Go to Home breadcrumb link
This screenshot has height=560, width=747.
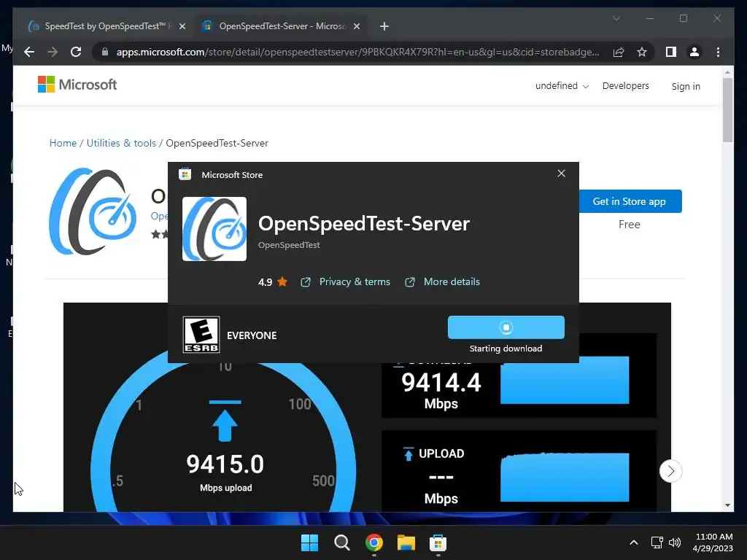pos(63,143)
